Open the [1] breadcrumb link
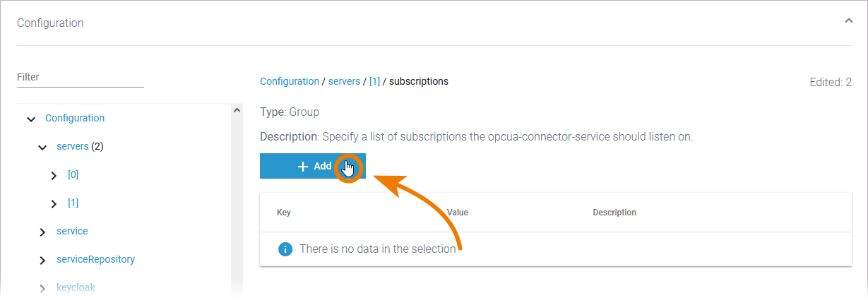Screen dimensions: 868x298 pos(374,81)
